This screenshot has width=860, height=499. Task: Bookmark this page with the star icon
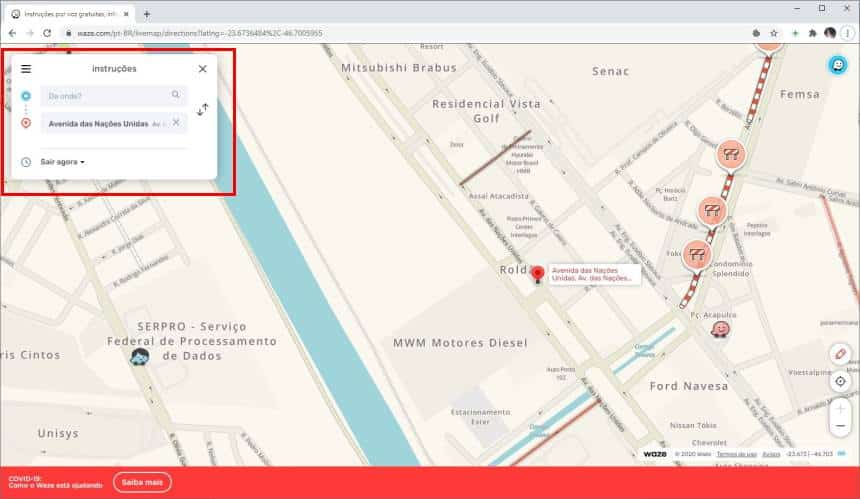tap(774, 33)
